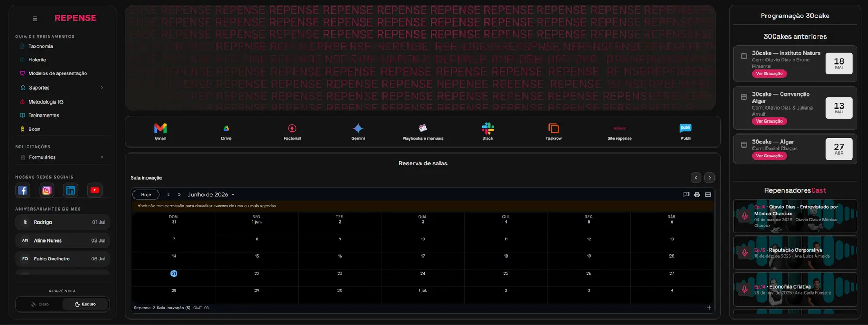Ver Gravação for 30cake — Algar
This screenshot has width=868, height=325.
point(769,156)
